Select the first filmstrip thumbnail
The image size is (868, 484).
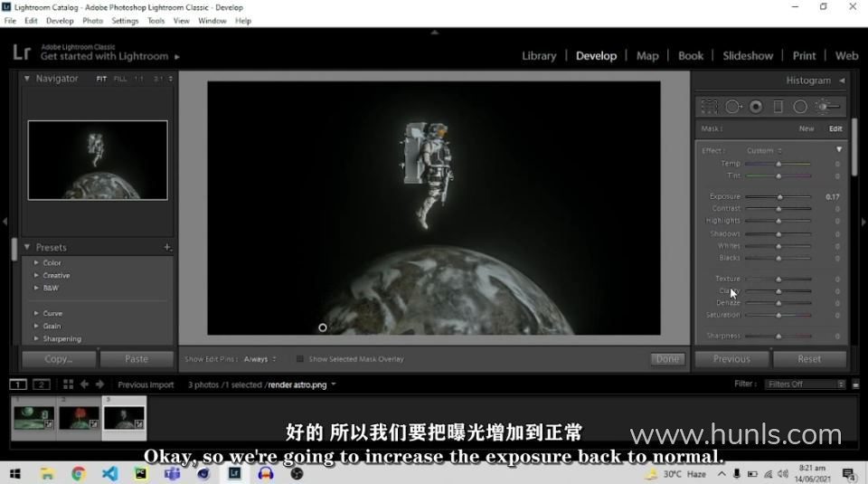(33, 418)
